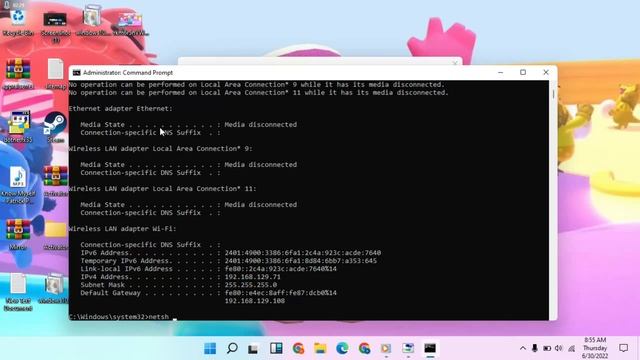Open the first Chrome icon on the taskbar
The image size is (640, 360).
(298, 348)
